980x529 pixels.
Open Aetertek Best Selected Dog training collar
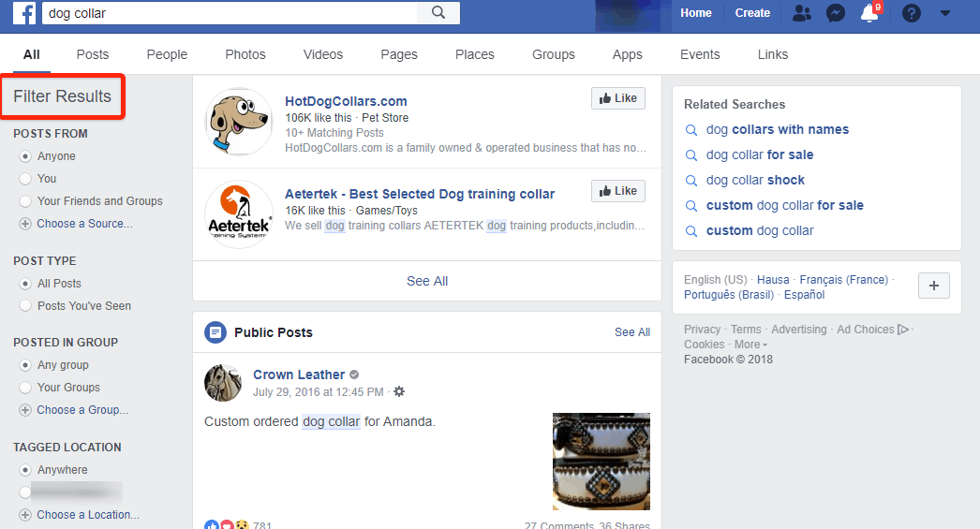point(420,194)
